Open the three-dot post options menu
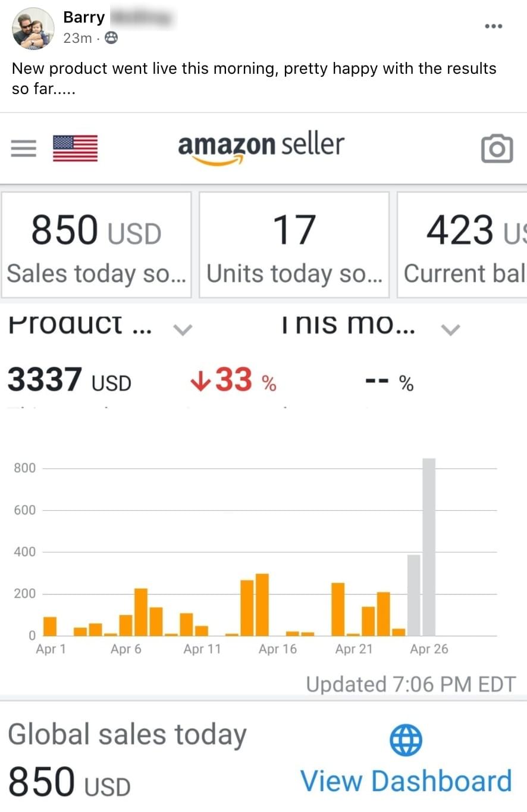The height and width of the screenshot is (812, 527). [x=494, y=26]
